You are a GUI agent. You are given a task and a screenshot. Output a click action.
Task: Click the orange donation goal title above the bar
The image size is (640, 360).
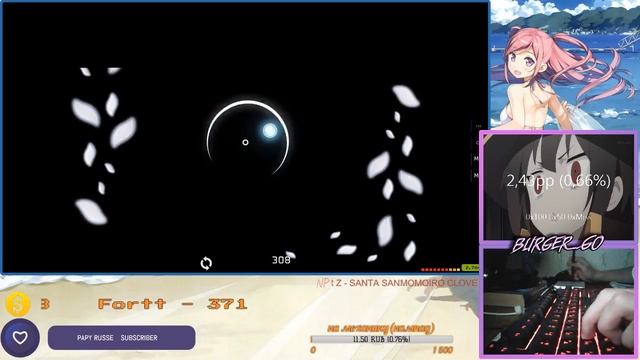381,328
